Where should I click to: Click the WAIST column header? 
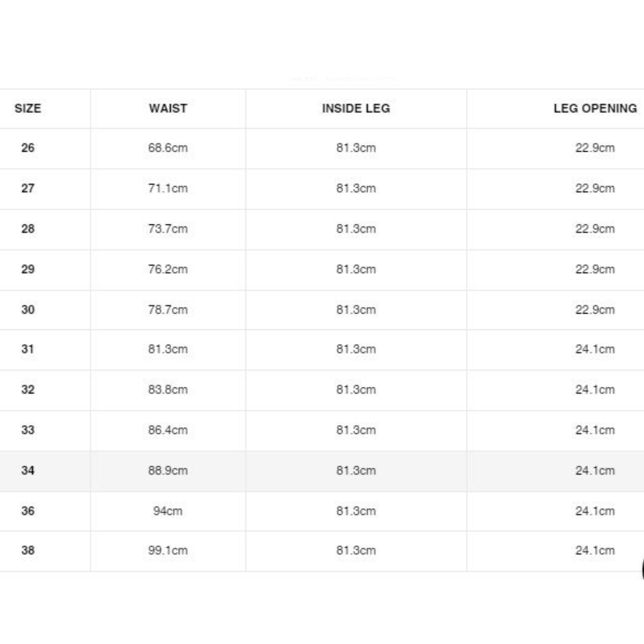(x=168, y=108)
